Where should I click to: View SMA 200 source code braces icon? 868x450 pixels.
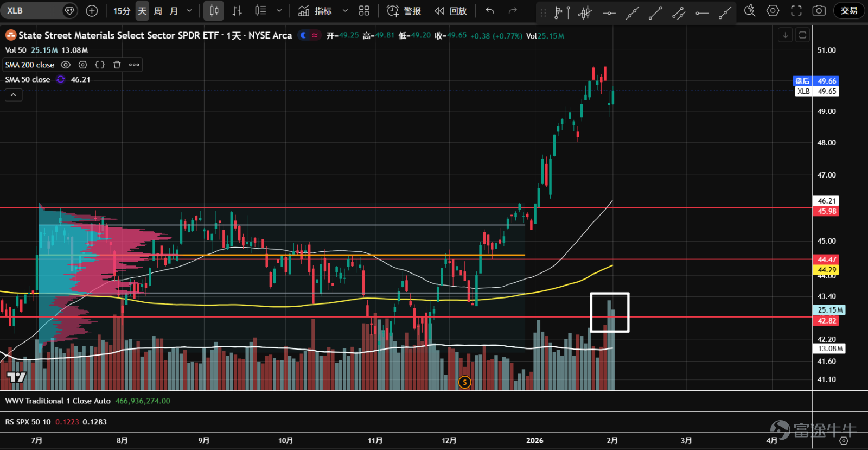[x=100, y=65]
